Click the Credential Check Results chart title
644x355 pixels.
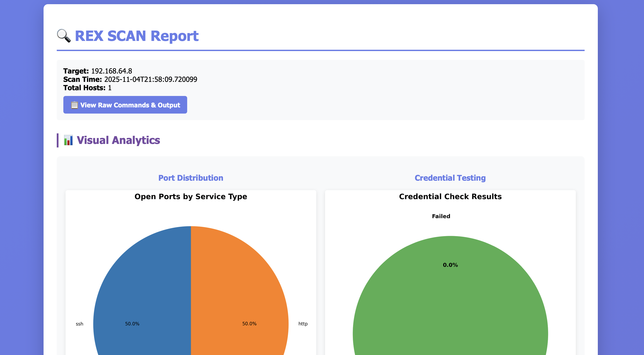pos(450,197)
